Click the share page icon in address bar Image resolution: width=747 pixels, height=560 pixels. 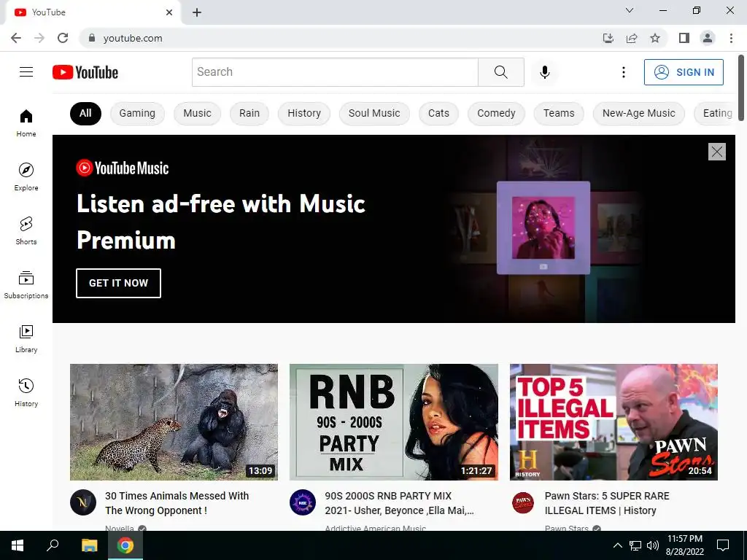click(x=632, y=38)
